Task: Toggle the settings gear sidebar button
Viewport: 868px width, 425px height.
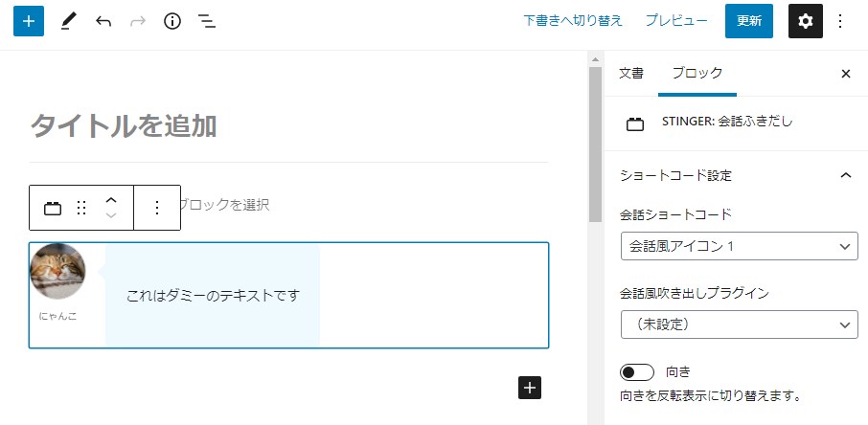Action: tap(805, 21)
